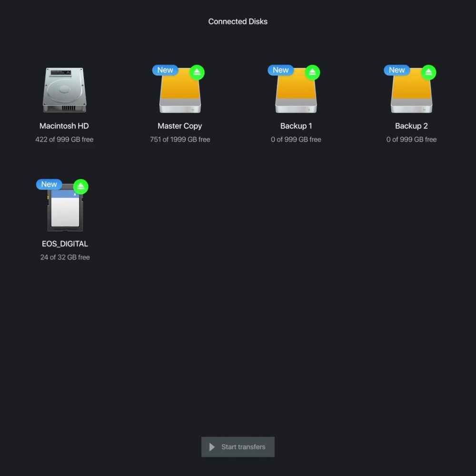
Task: Click the New badge on Master Copy
Action: (165, 70)
